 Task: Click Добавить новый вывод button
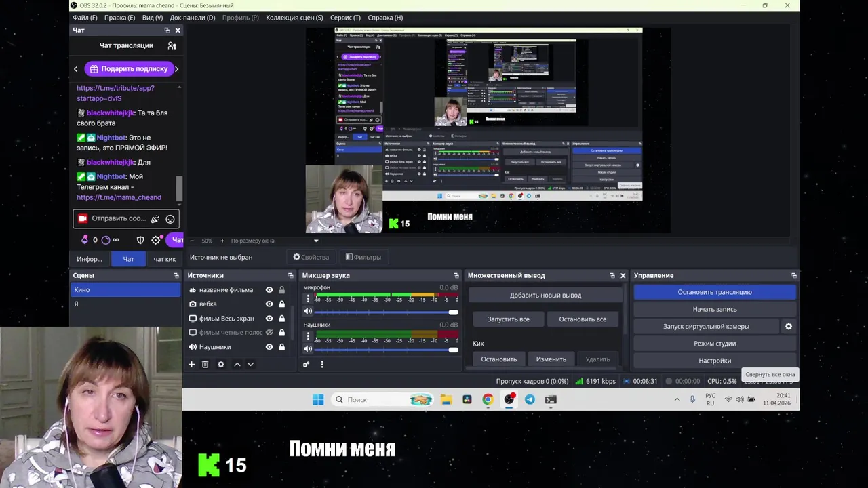click(545, 296)
